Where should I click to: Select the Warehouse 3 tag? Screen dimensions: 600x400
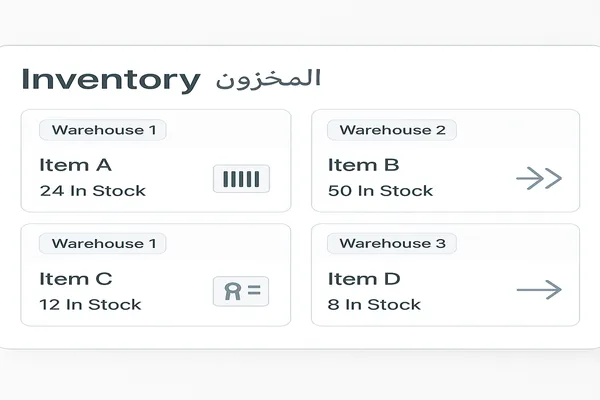tap(392, 243)
